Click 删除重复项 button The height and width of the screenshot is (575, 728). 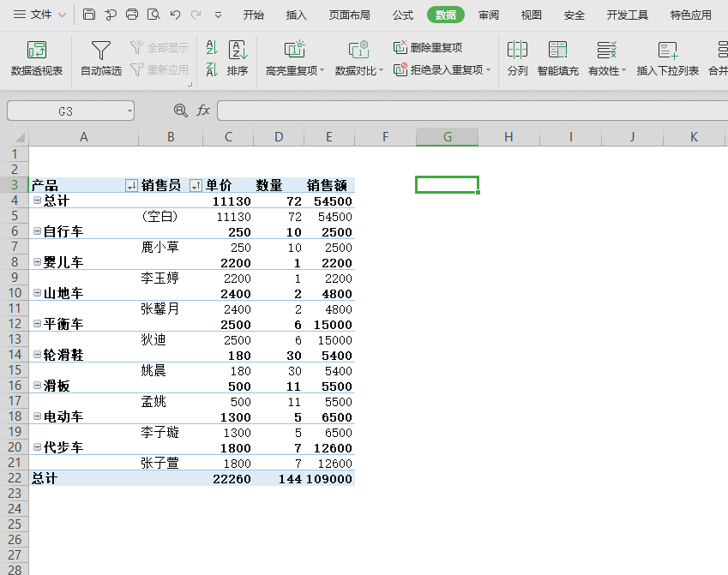coord(428,47)
